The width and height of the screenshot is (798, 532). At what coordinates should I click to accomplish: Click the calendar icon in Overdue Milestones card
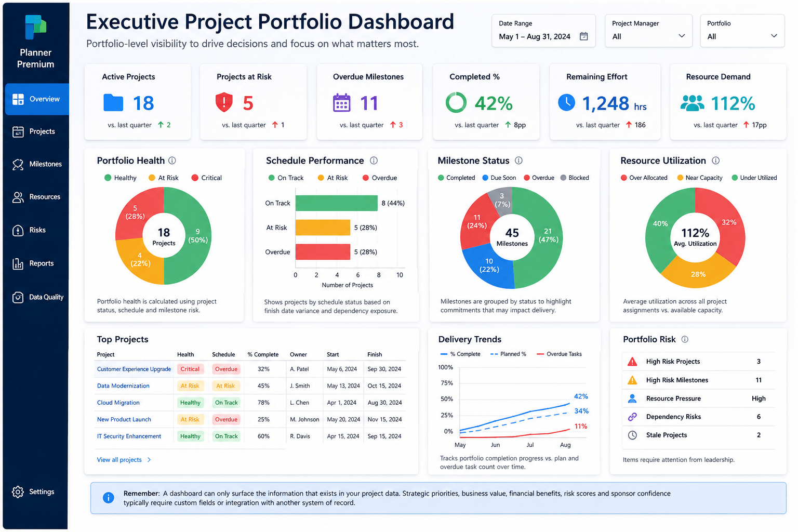click(x=341, y=103)
